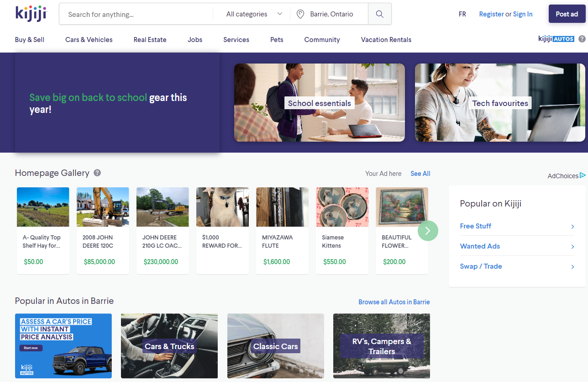588x382 pixels.
Task: Expand the All categories dropdown
Action: 254,14
